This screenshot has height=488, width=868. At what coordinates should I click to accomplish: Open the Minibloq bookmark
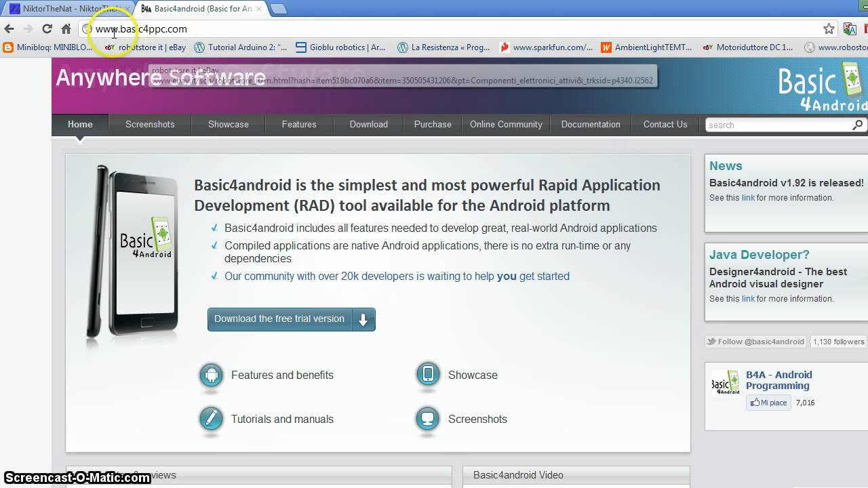(x=48, y=47)
